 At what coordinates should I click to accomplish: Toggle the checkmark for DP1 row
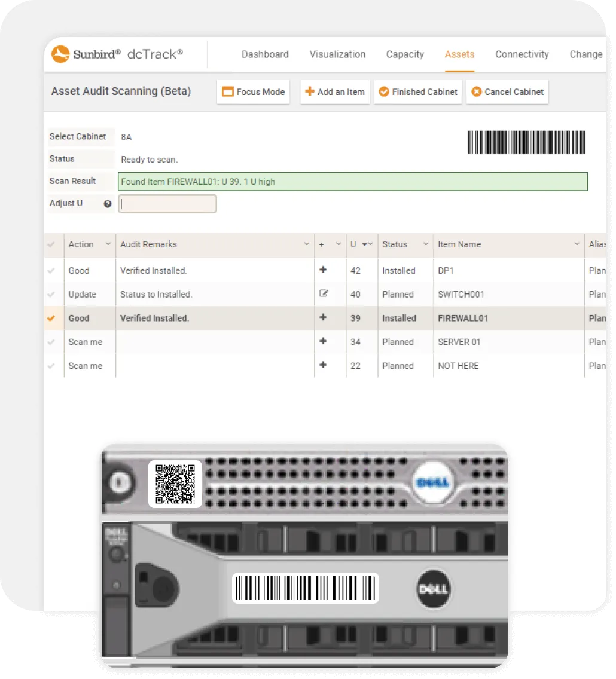point(51,271)
